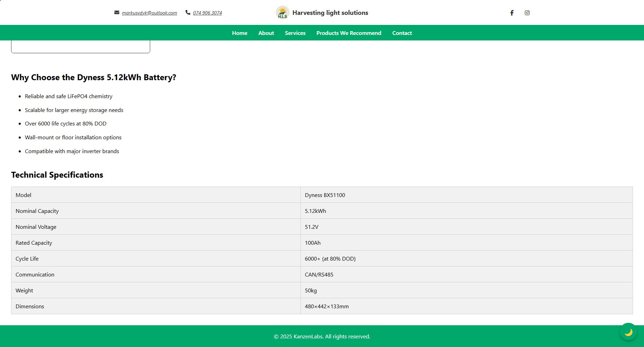
Task: Open the Instagram profile icon
Action: coord(527,13)
